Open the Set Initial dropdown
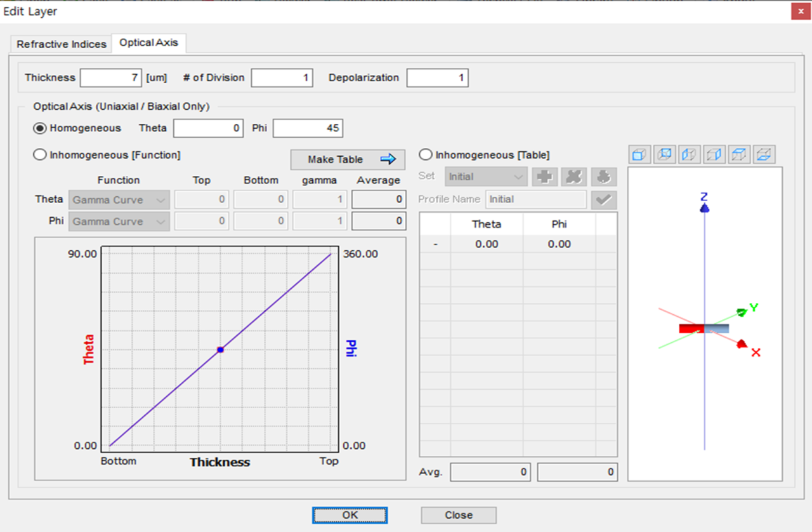Viewport: 812px width, 532px height. coord(487,176)
